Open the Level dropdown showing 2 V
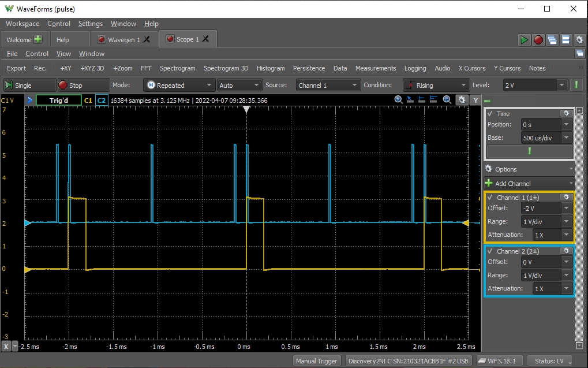The height and width of the screenshot is (368, 588). tap(535, 86)
